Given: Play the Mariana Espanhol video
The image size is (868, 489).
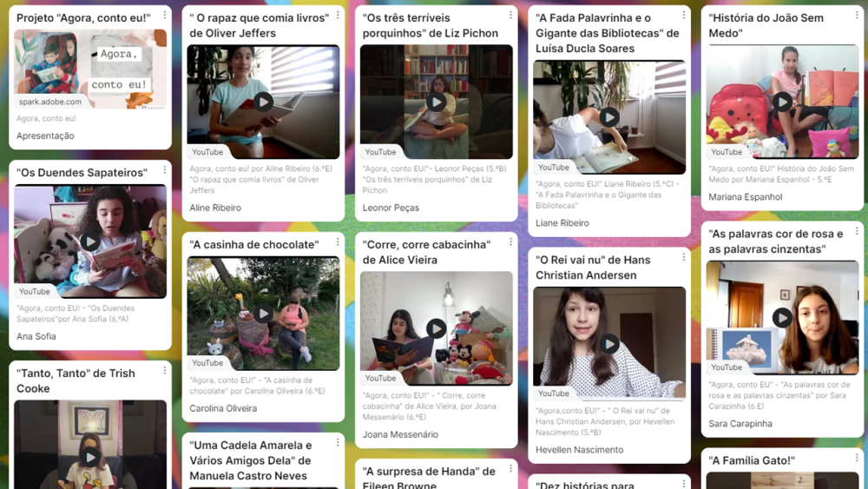Looking at the screenshot, I should 782,102.
